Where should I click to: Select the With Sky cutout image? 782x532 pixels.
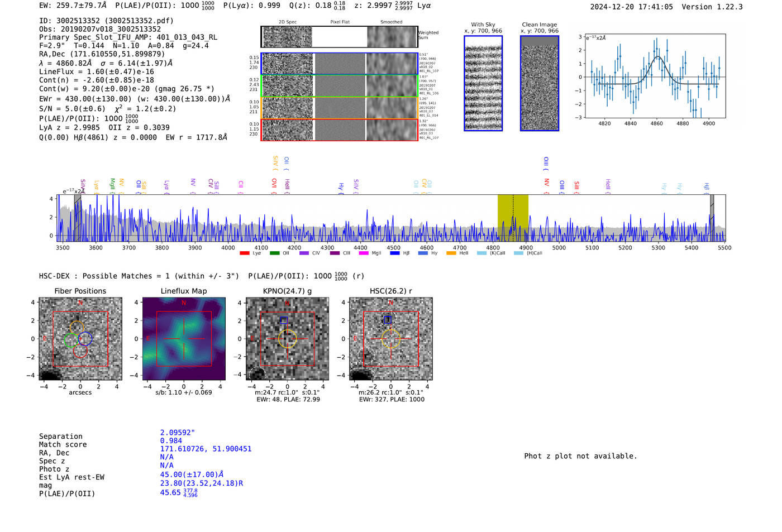tap(483, 83)
